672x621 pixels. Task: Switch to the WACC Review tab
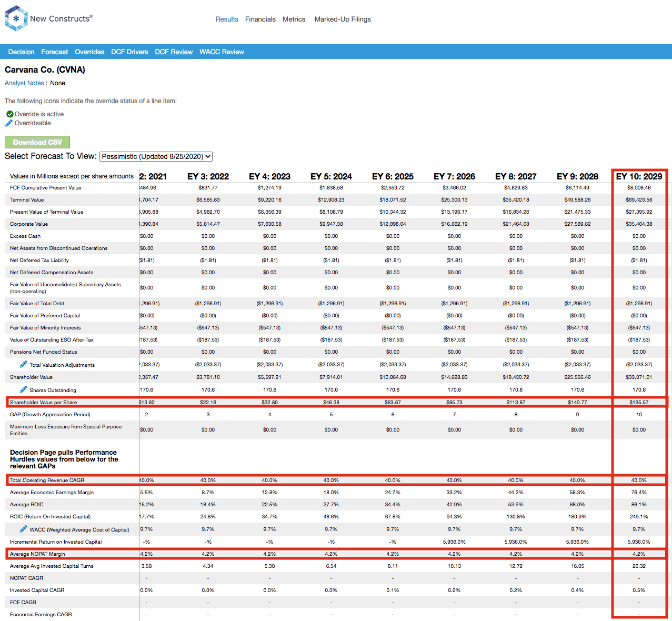click(222, 52)
